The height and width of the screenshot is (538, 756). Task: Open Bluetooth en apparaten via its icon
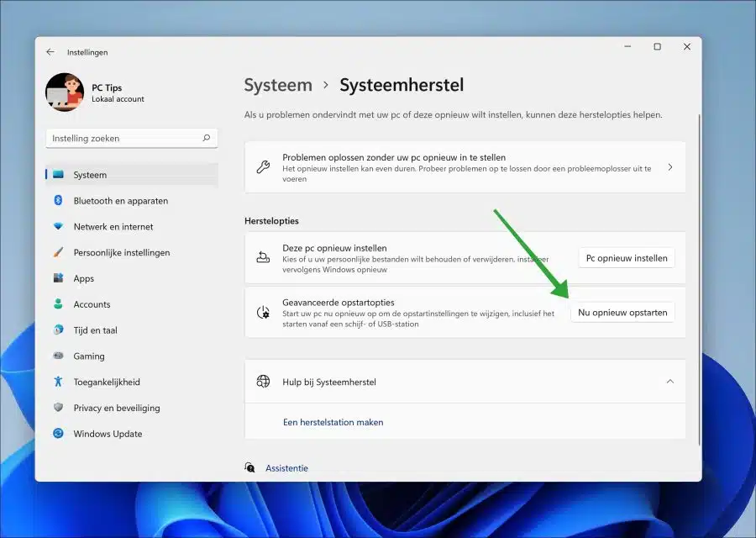click(x=58, y=200)
